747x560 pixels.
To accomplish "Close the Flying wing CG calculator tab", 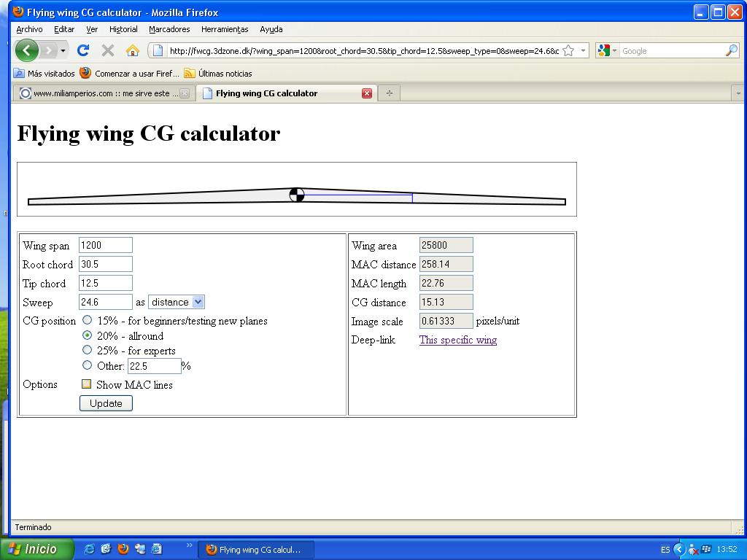I will (367, 93).
